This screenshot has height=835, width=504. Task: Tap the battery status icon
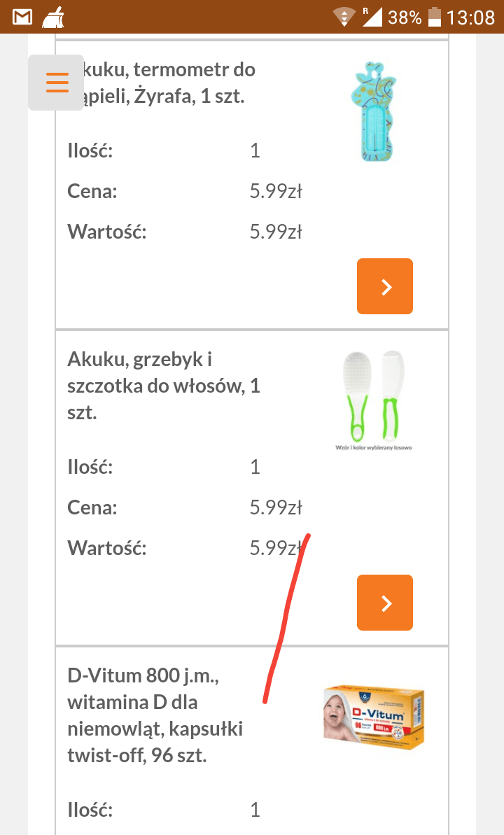(435, 17)
